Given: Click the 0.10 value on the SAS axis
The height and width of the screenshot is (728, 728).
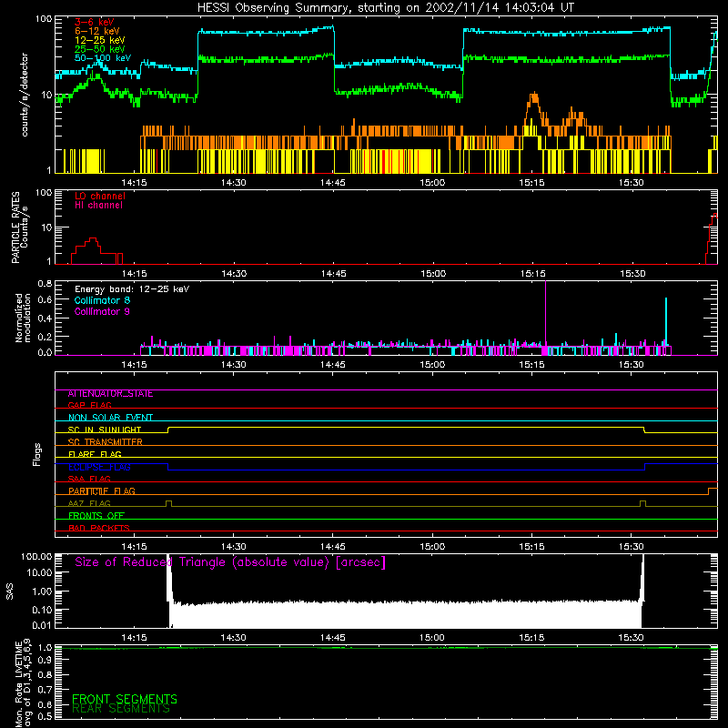Looking at the screenshot, I should pos(42,609).
